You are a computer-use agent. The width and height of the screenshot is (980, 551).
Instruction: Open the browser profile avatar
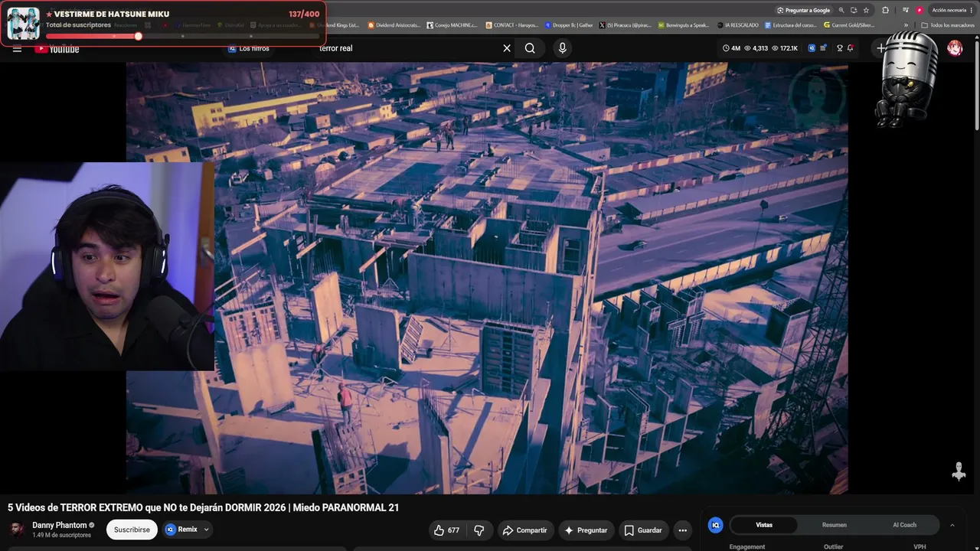tap(920, 10)
